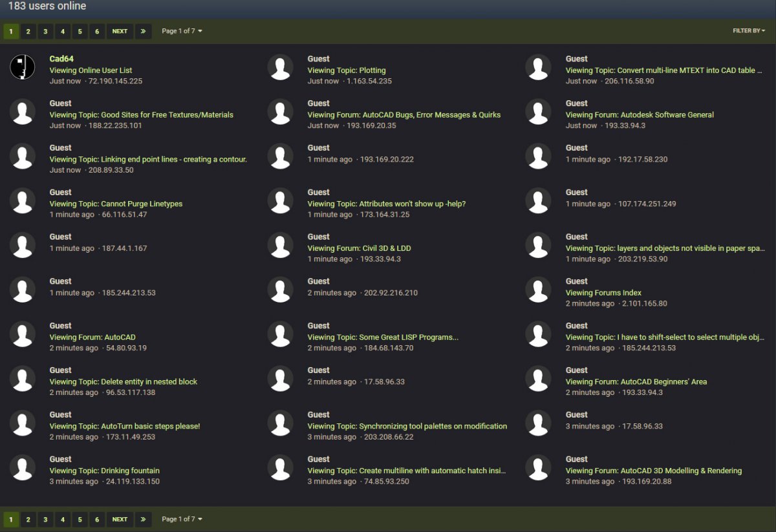776x532 pixels.
Task: Expand the top Page 1 of 7 selector
Action: (x=182, y=31)
